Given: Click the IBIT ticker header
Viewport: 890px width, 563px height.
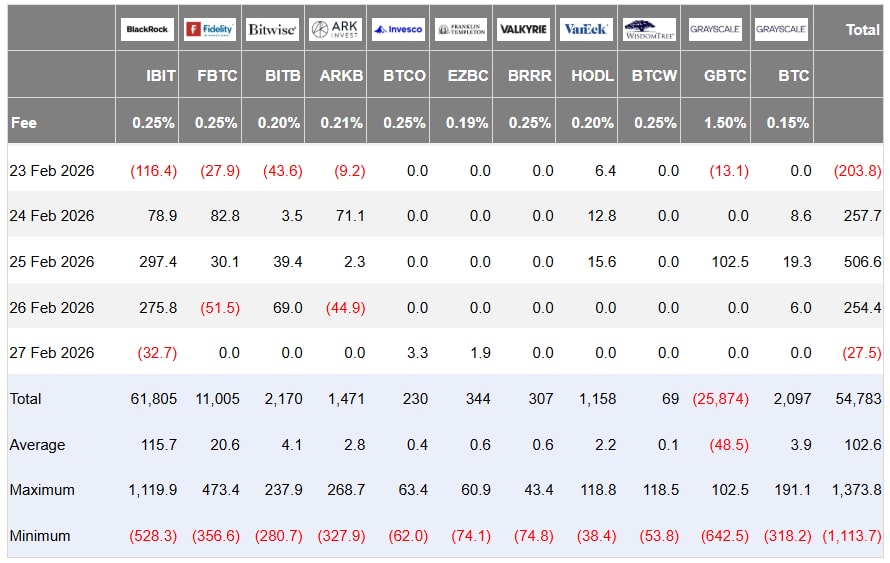Looking at the screenshot, I should coord(161,76).
